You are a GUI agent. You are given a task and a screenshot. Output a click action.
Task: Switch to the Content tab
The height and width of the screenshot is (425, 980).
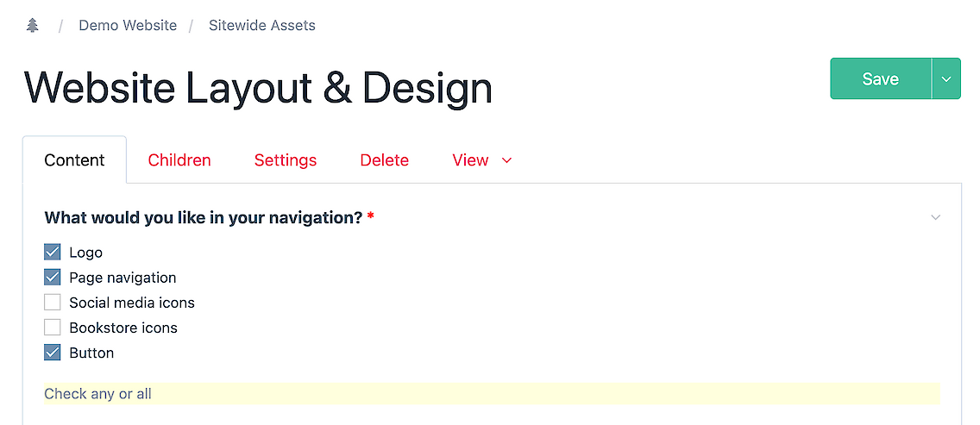74,160
